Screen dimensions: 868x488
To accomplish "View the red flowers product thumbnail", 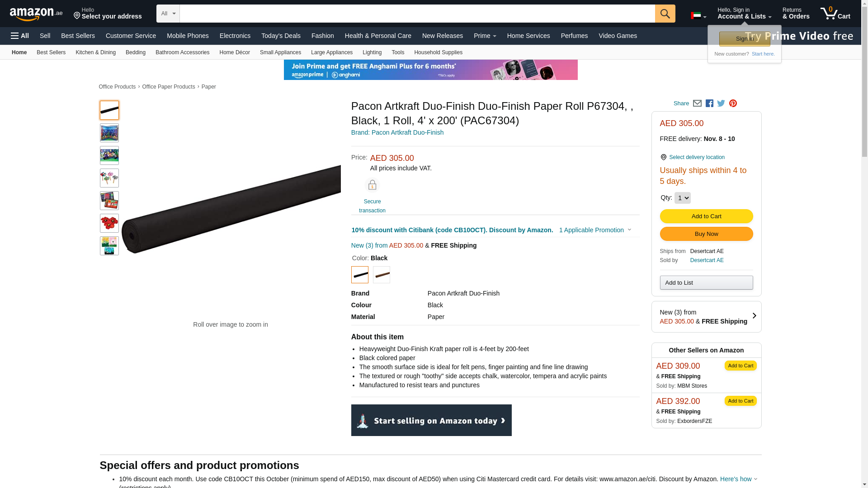I will [109, 223].
